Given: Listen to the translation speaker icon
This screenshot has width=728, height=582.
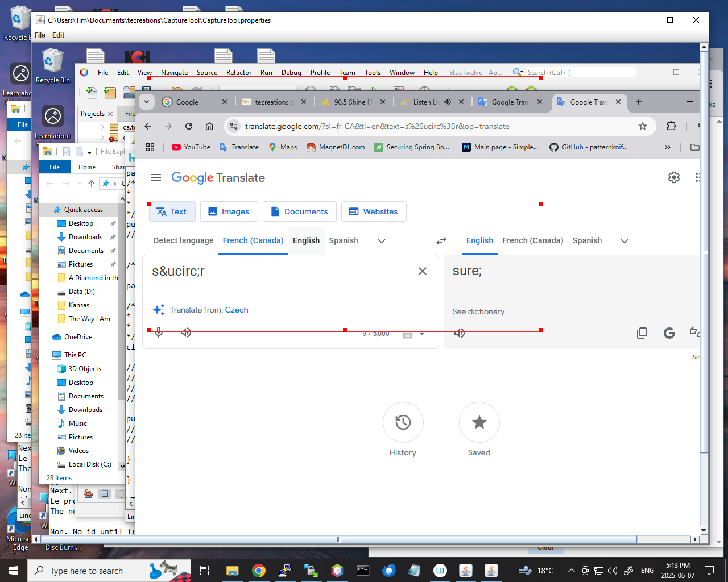Looking at the screenshot, I should coord(460,333).
